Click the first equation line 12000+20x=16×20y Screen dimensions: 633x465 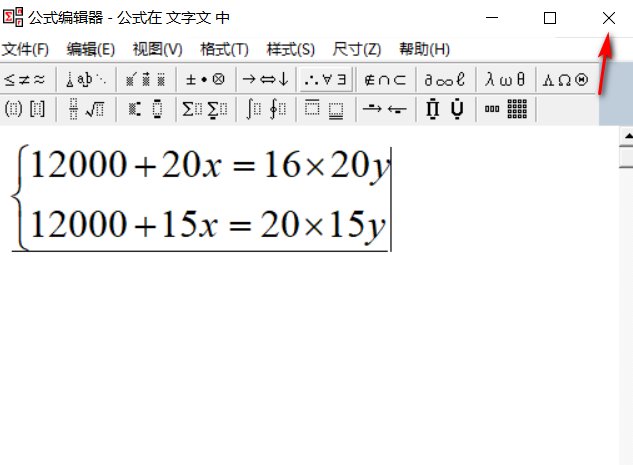210,165
